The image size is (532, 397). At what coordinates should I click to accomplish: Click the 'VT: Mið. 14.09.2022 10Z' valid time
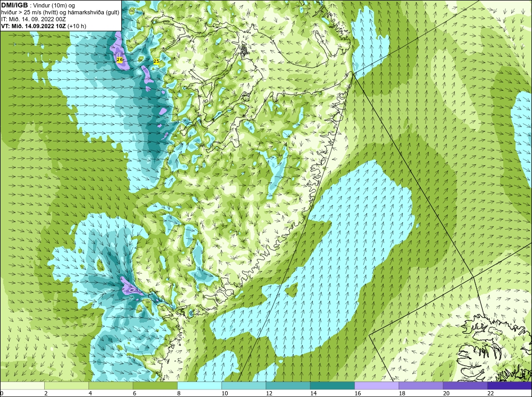click(34, 26)
